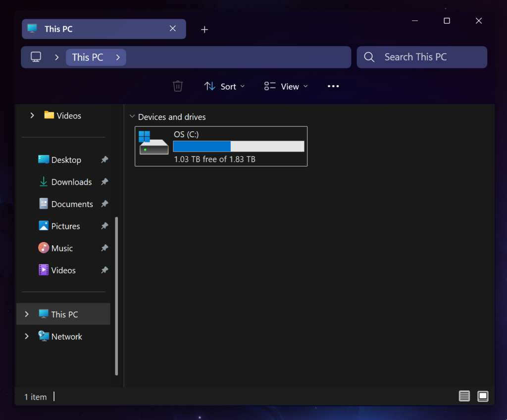The height and width of the screenshot is (420, 507).
Task: Open pinned Music in sidebar
Action: tap(55, 248)
